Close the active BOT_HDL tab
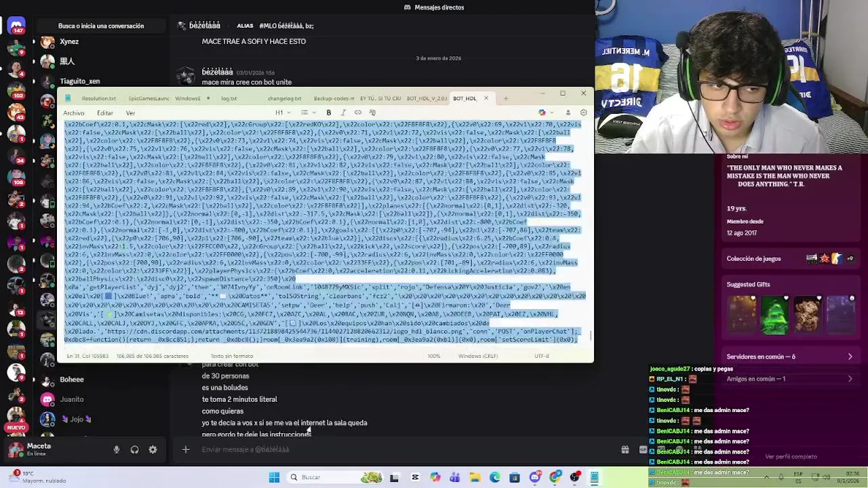The height and width of the screenshot is (488, 868). [486, 98]
